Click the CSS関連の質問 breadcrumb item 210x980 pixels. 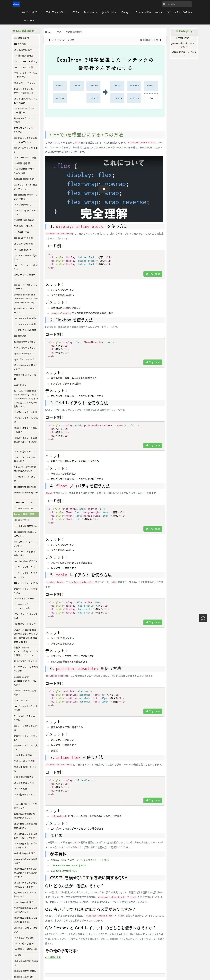74,32
